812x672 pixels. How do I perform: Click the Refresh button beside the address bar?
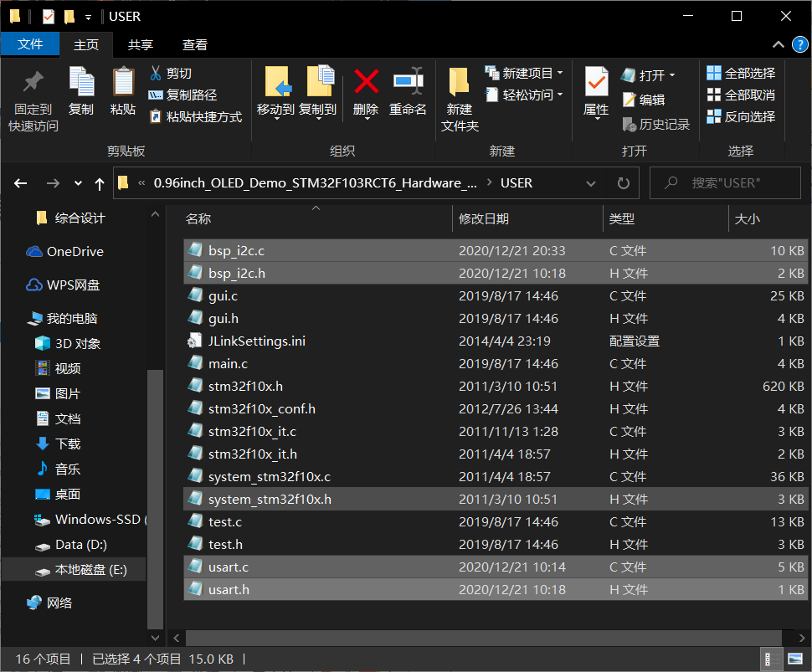coord(624,182)
